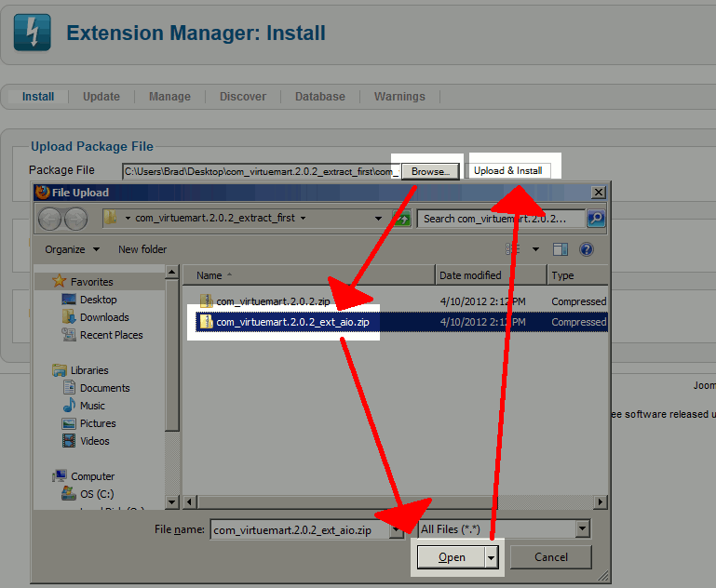Click the change view icon
This screenshot has height=588, width=716.
pos(513,249)
